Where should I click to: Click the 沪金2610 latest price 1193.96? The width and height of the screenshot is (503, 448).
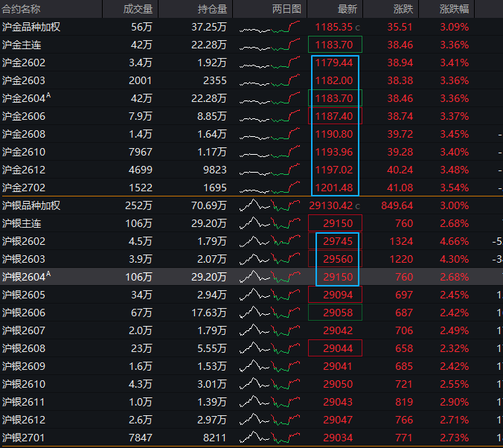[x=334, y=152]
